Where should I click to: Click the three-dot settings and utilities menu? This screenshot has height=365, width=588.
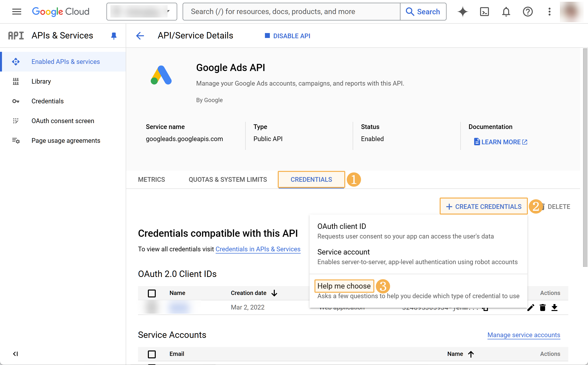[x=549, y=12]
